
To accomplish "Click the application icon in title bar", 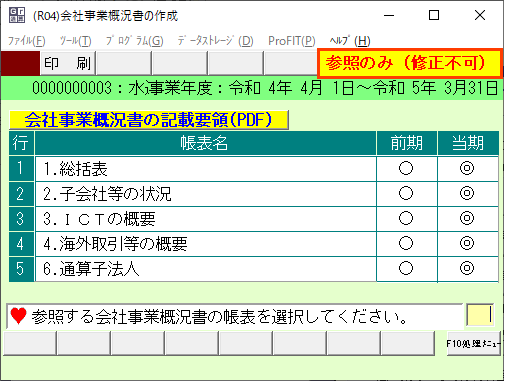I will pos(17,15).
